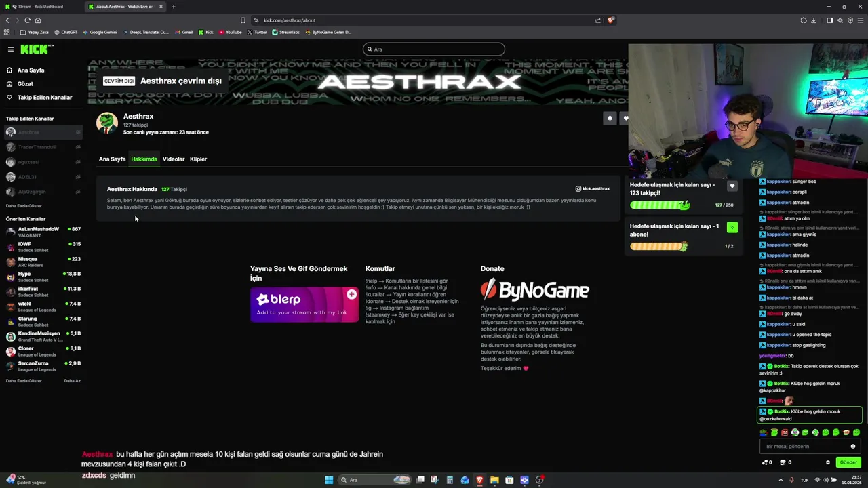Open IOWF recommended channel
Image resolution: width=868 pixels, height=488 pixels.
point(43,247)
